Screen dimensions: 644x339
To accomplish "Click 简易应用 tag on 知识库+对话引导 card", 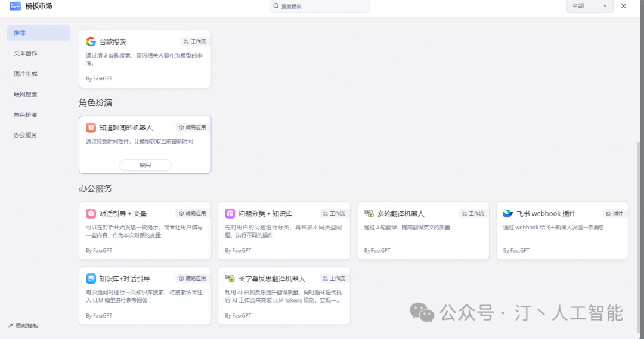I will pos(192,278).
